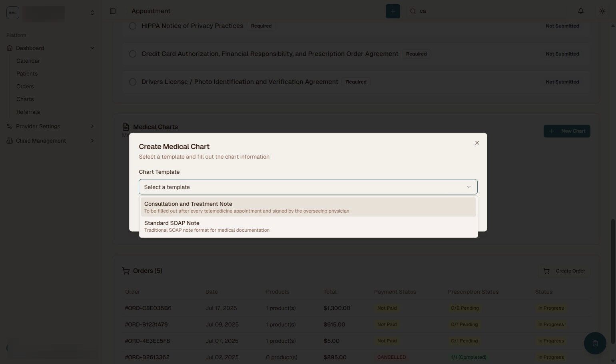616x364 pixels.
Task: Click the Dashboard home icon
Action: [10, 48]
